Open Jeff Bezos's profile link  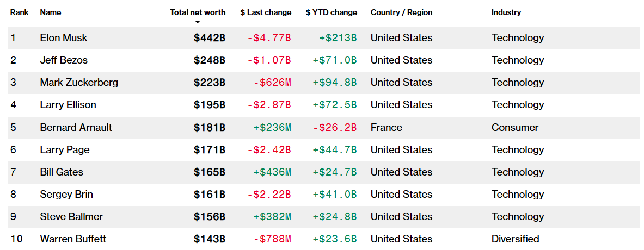[64, 60]
